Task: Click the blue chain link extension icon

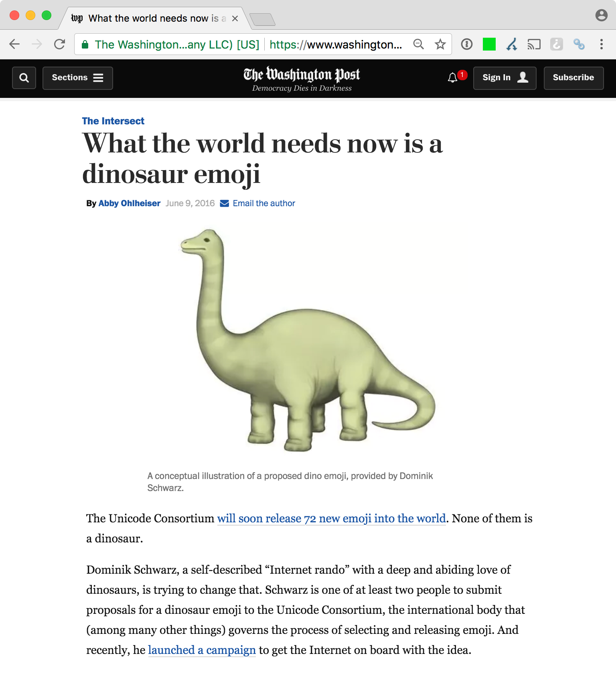Action: click(x=579, y=44)
